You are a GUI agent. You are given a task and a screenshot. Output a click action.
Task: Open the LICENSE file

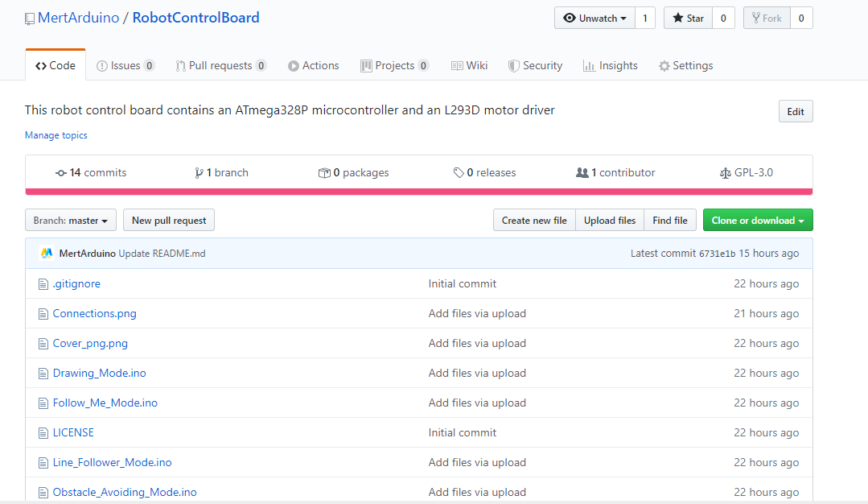(x=73, y=432)
